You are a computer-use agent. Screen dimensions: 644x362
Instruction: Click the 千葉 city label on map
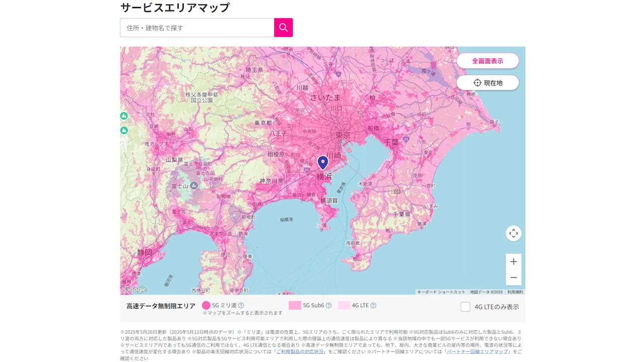pos(391,142)
